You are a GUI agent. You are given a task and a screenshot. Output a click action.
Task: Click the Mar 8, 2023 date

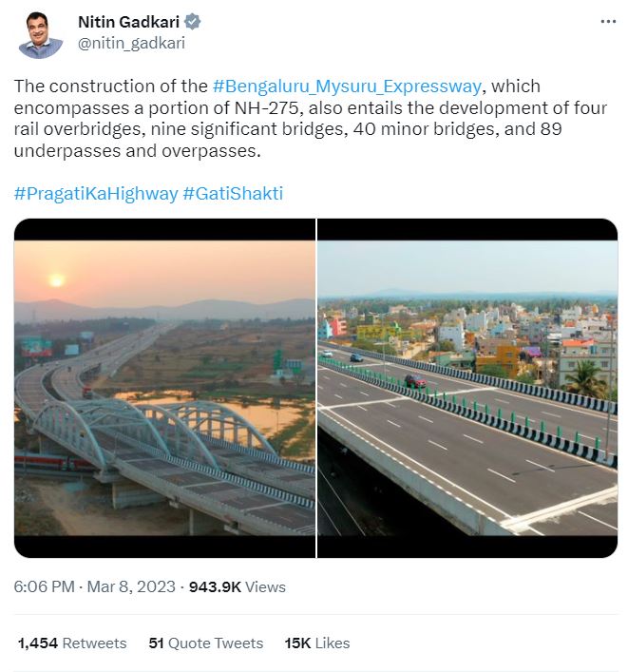pos(132,586)
